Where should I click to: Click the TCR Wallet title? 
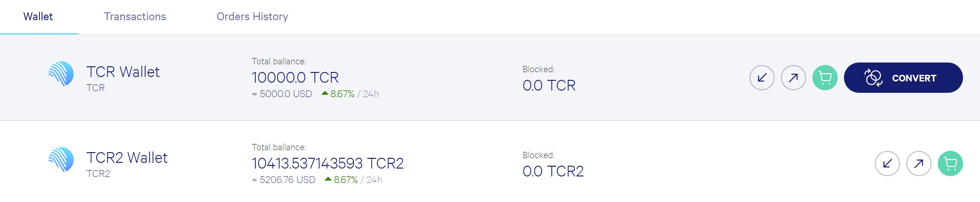point(123,72)
